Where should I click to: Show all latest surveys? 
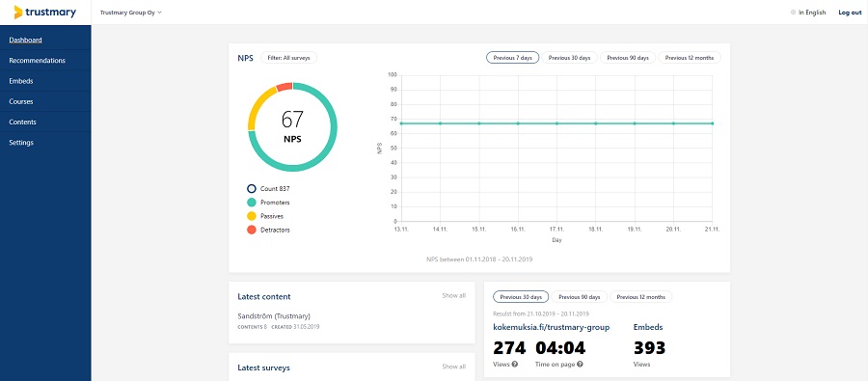454,367
